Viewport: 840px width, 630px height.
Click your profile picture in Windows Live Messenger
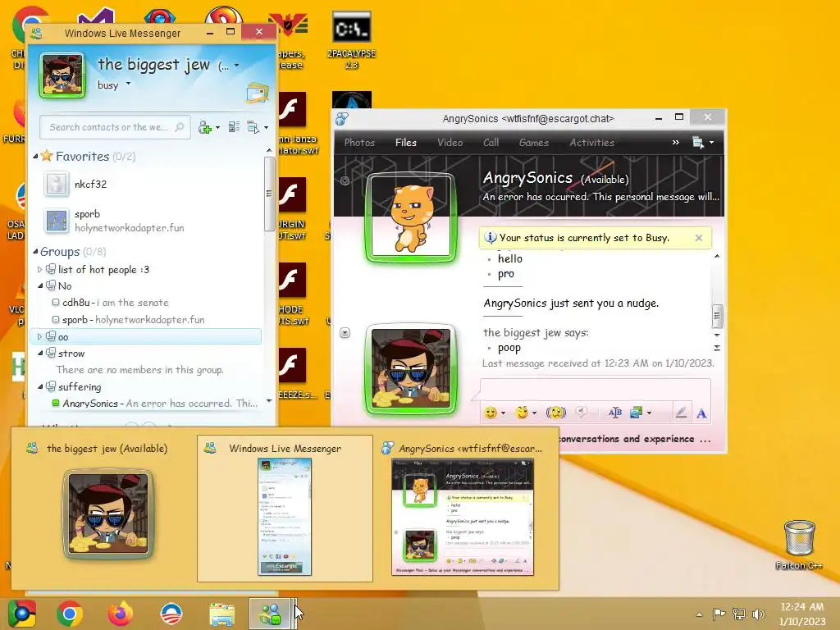(62, 75)
